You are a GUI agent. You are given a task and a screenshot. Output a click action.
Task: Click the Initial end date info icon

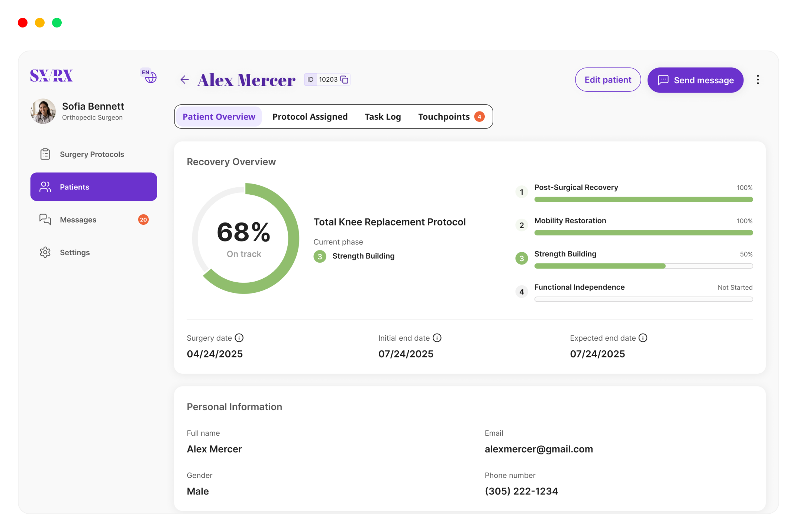tap(437, 338)
